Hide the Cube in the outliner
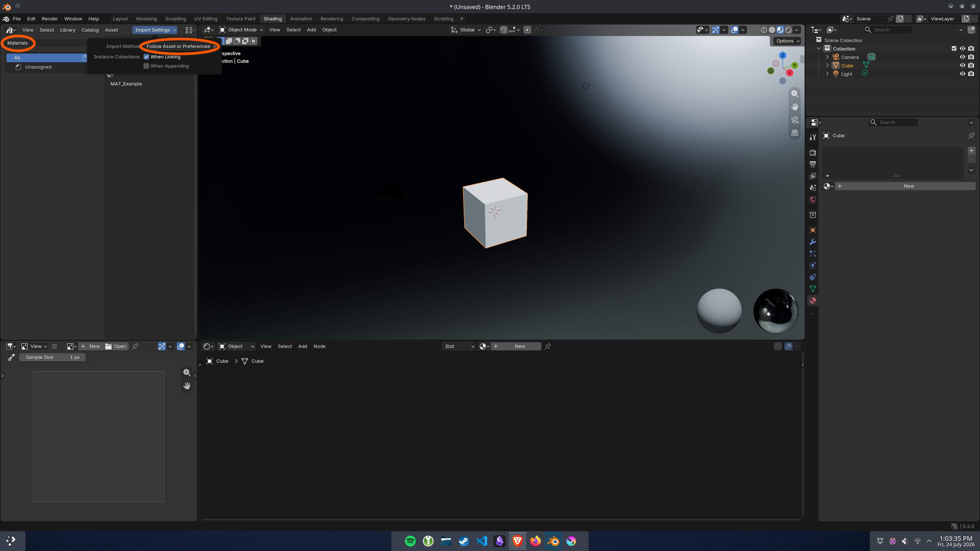Screen dimensions: 980x551 point(962,65)
